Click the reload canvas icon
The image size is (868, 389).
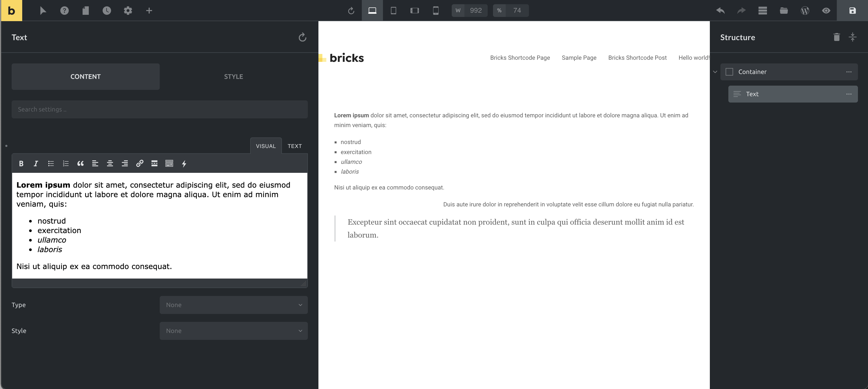pos(351,11)
